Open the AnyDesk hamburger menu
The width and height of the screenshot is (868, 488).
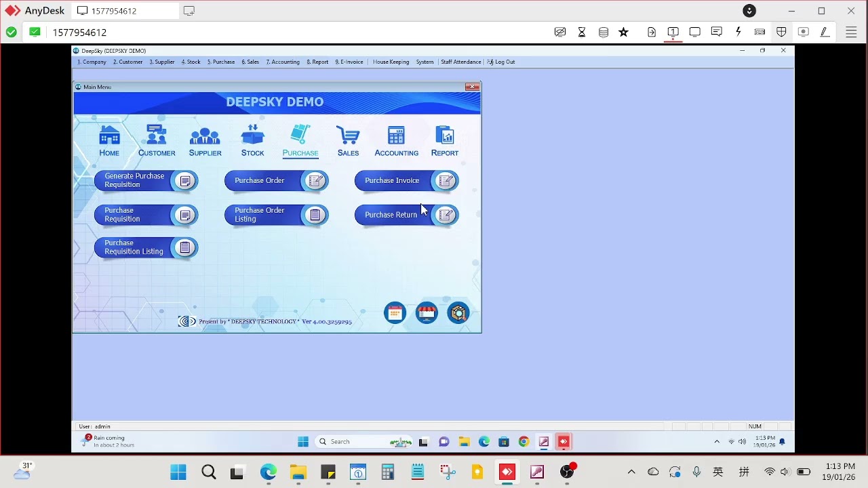point(852,32)
